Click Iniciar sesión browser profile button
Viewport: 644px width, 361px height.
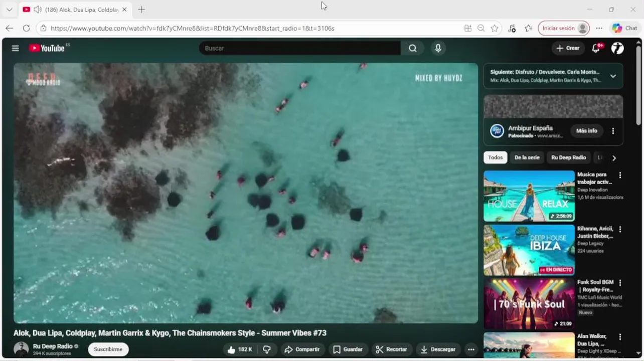[563, 28]
